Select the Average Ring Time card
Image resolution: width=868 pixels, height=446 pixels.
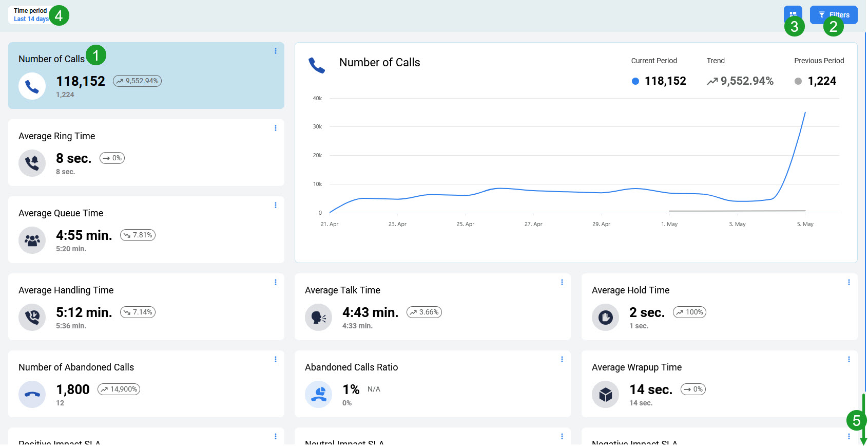[146, 153]
